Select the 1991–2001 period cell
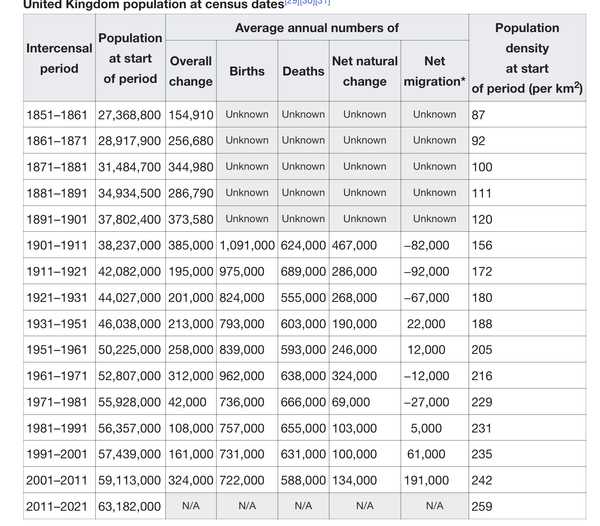The height and width of the screenshot is (526, 600). [59, 454]
